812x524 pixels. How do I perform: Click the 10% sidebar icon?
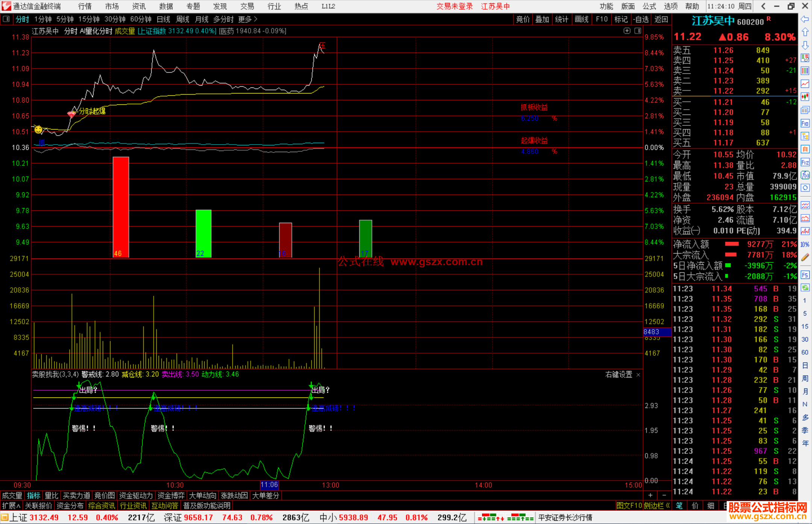(x=805, y=245)
